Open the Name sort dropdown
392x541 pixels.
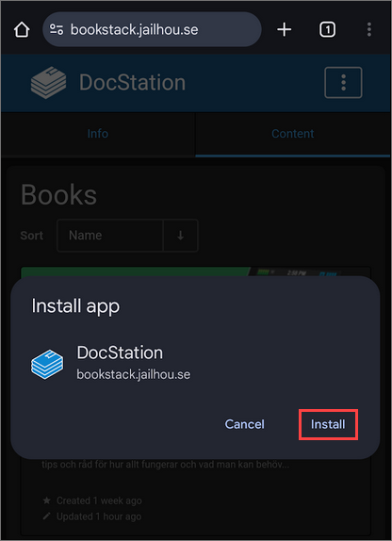click(109, 236)
